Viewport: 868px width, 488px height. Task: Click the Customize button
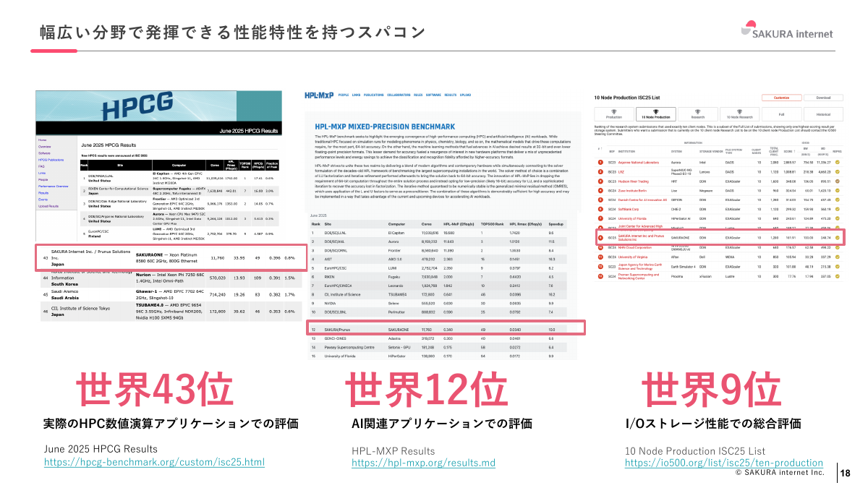tap(782, 98)
